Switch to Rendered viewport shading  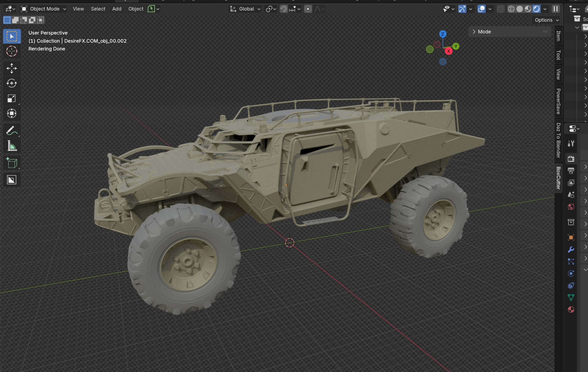pyautogui.click(x=536, y=9)
